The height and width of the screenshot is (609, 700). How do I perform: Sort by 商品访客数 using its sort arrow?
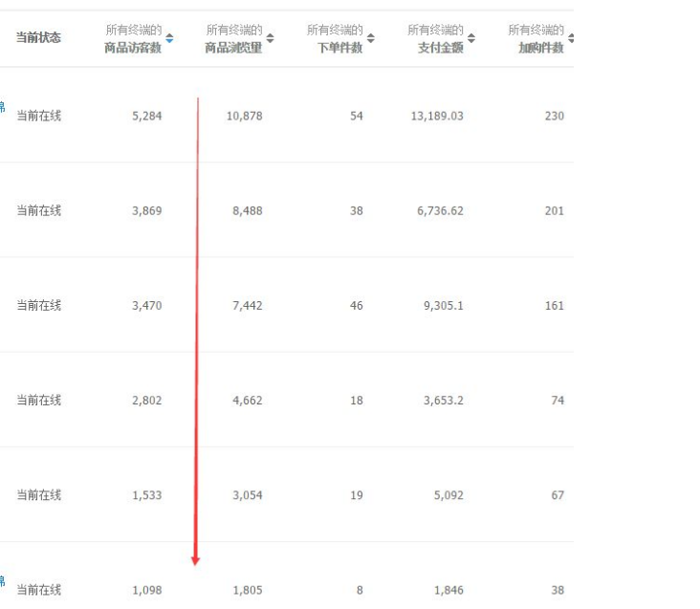click(x=170, y=38)
